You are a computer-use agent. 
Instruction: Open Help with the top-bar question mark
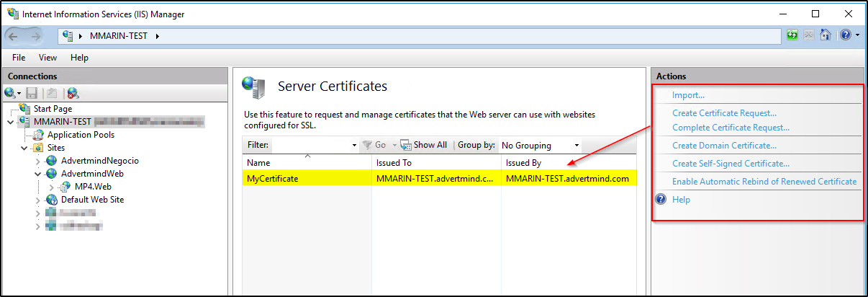845,35
